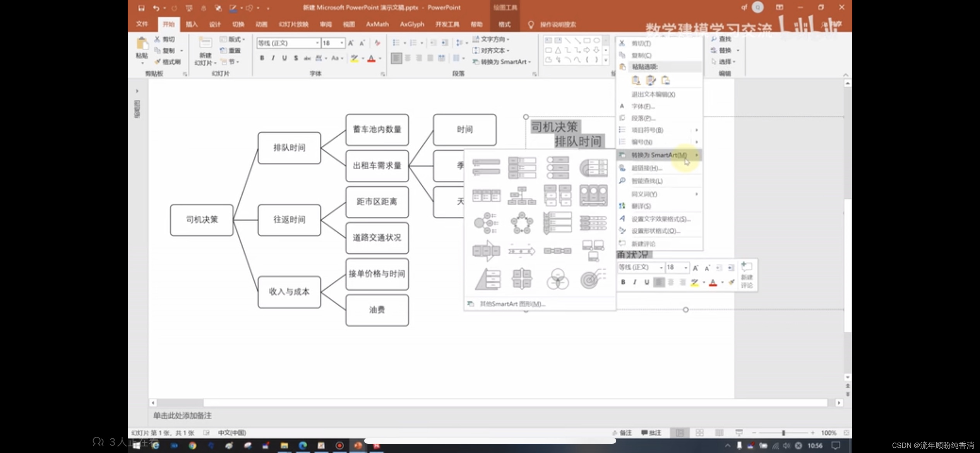Viewport: 980px width, 453px height.
Task: Open the 设计 ribbon tab
Action: [x=215, y=24]
